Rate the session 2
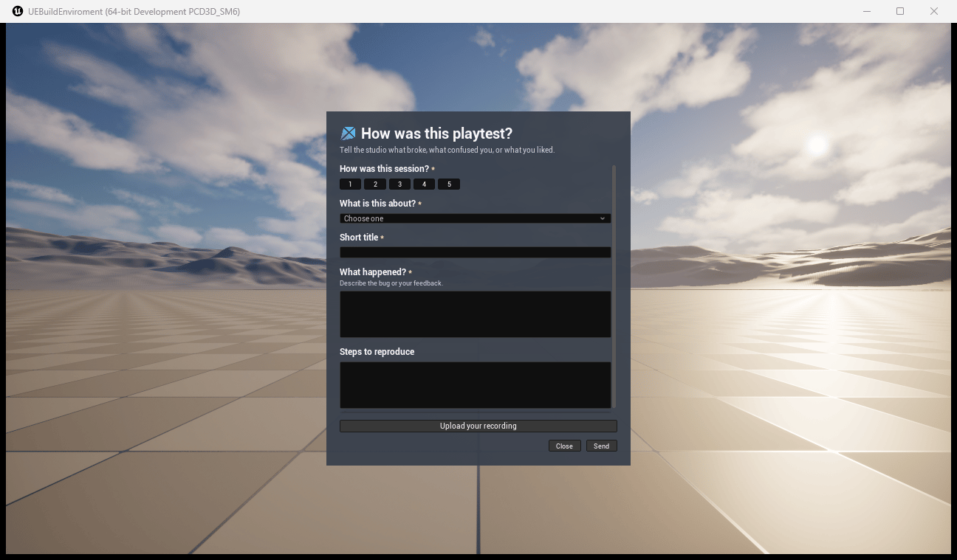The height and width of the screenshot is (560, 957). 375,184
